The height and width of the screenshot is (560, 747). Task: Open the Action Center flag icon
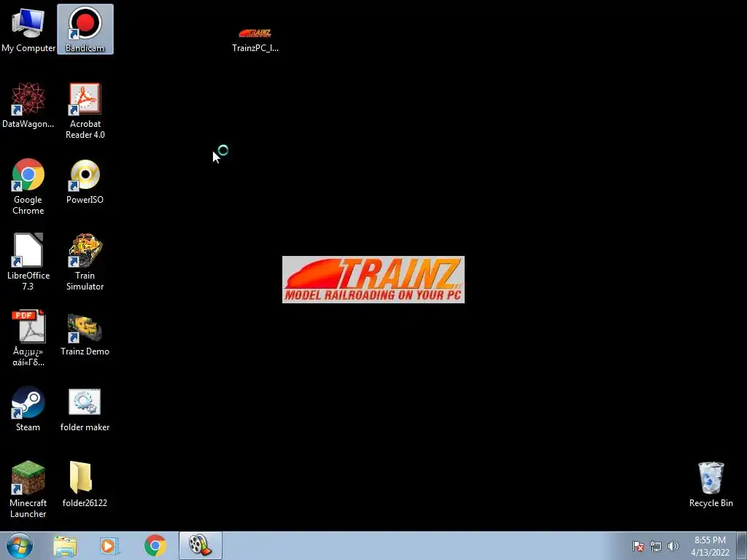(638, 546)
